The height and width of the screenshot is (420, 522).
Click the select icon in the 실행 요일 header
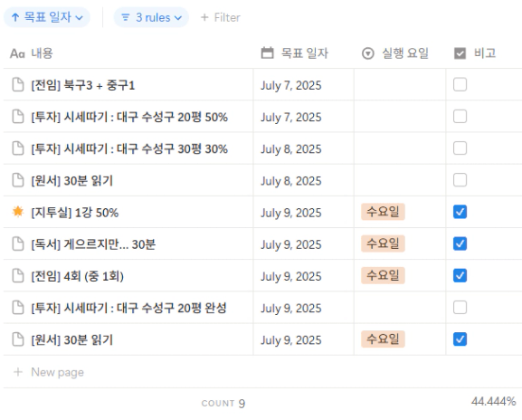(x=368, y=53)
